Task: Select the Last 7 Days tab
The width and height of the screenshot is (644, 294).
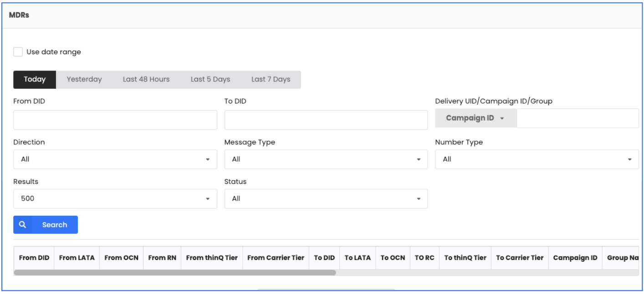Action: pos(271,79)
